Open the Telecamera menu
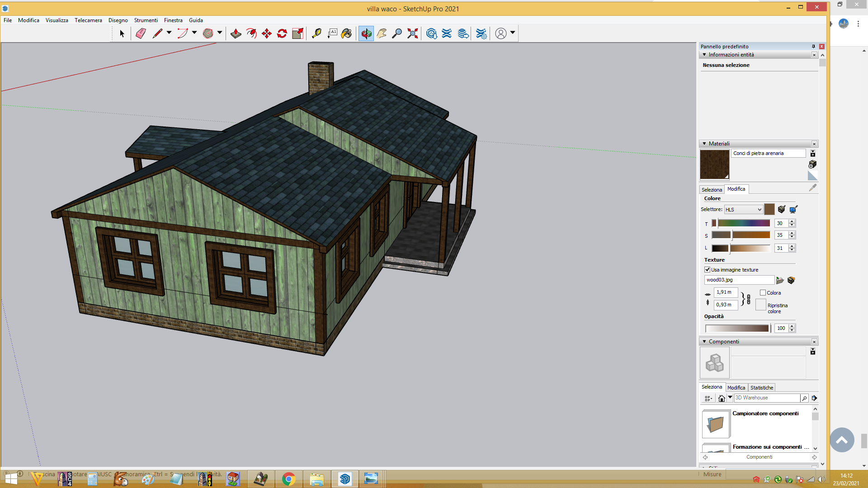 88,20
